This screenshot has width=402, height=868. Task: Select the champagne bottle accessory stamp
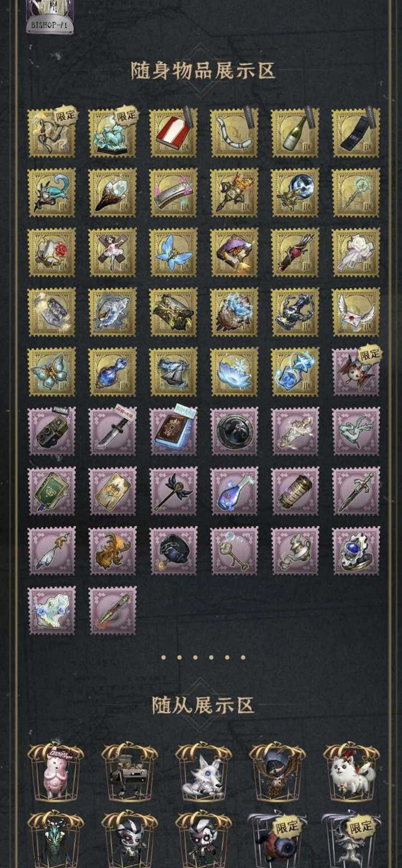[295, 133]
